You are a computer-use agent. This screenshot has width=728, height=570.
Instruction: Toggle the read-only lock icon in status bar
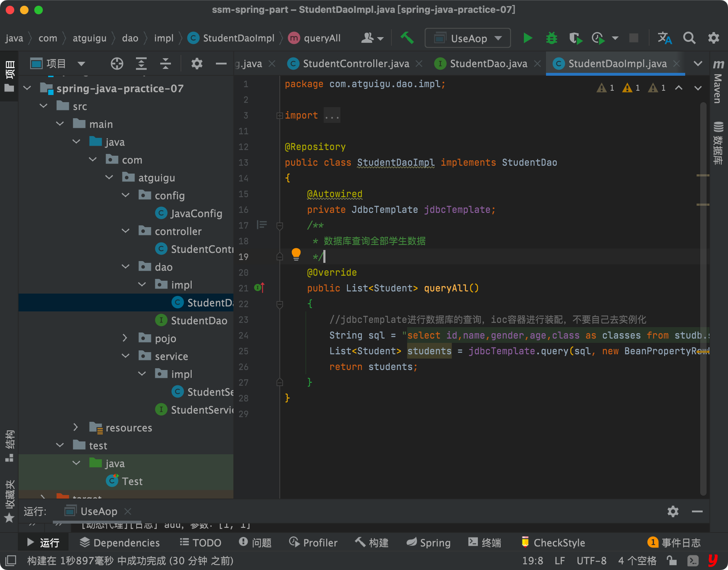tap(672, 560)
